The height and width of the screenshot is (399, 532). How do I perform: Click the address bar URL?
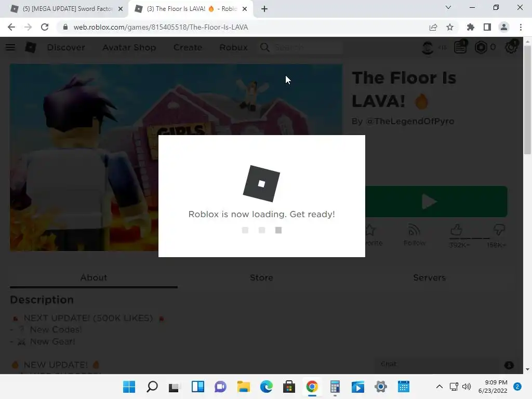pos(161,27)
